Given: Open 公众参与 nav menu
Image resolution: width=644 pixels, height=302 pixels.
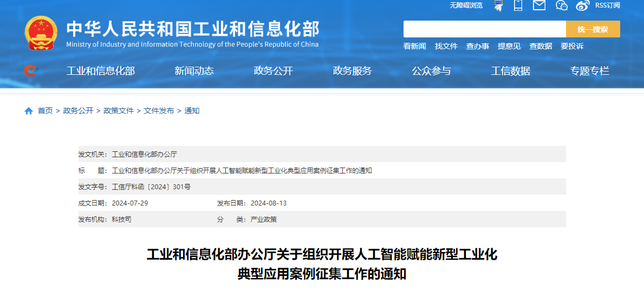Looking at the screenshot, I should [x=432, y=70].
